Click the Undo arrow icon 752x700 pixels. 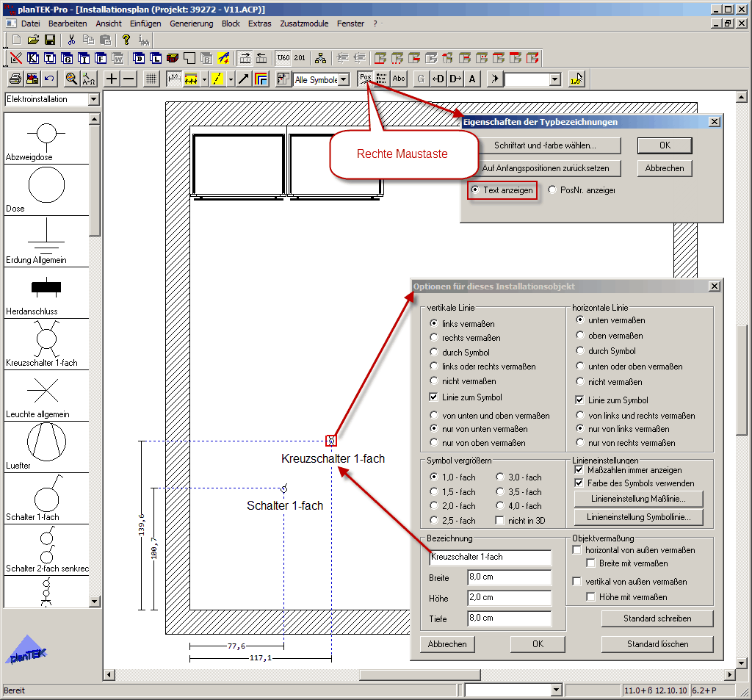49,79
